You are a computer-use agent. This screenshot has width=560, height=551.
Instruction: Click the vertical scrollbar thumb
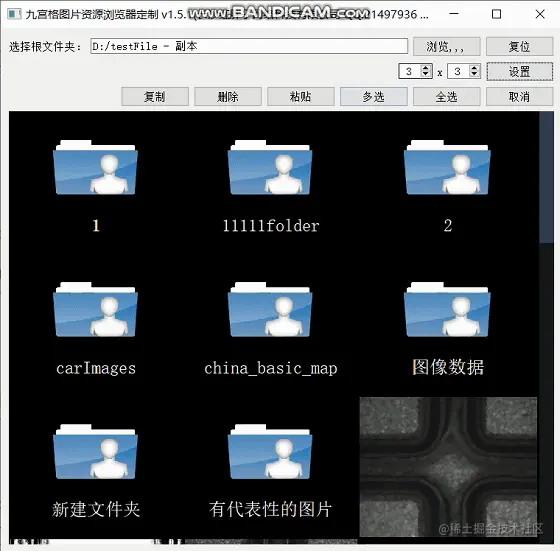(546, 177)
